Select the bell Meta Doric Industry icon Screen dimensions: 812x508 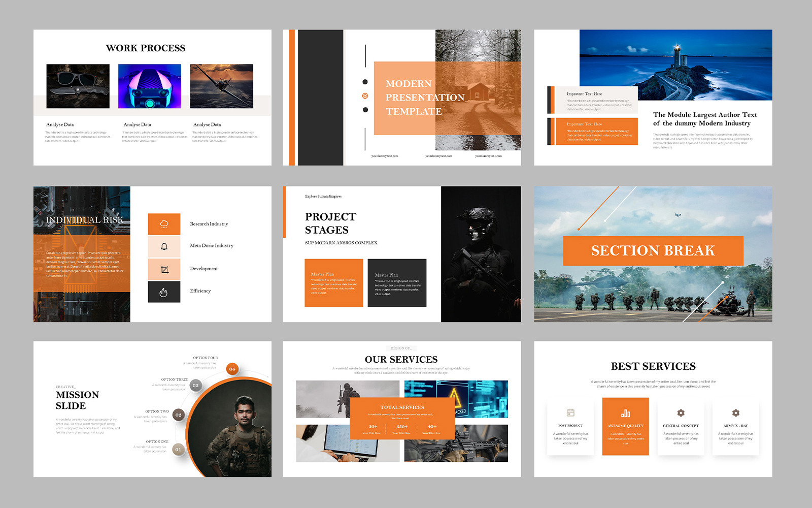(x=163, y=246)
